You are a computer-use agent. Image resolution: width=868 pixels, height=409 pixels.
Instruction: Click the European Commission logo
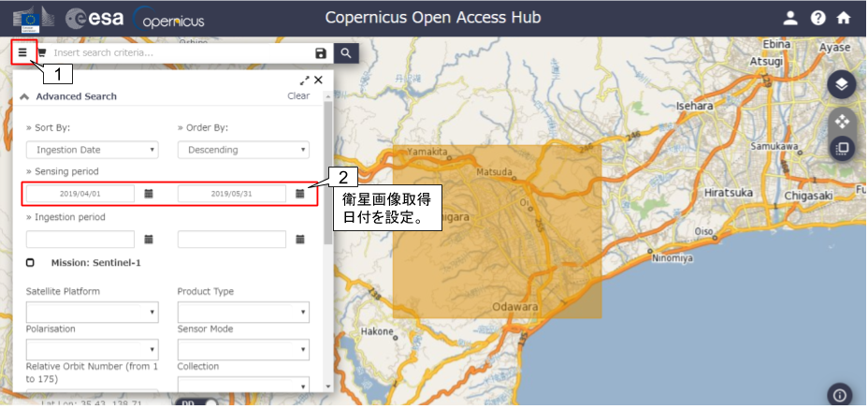click(x=34, y=19)
